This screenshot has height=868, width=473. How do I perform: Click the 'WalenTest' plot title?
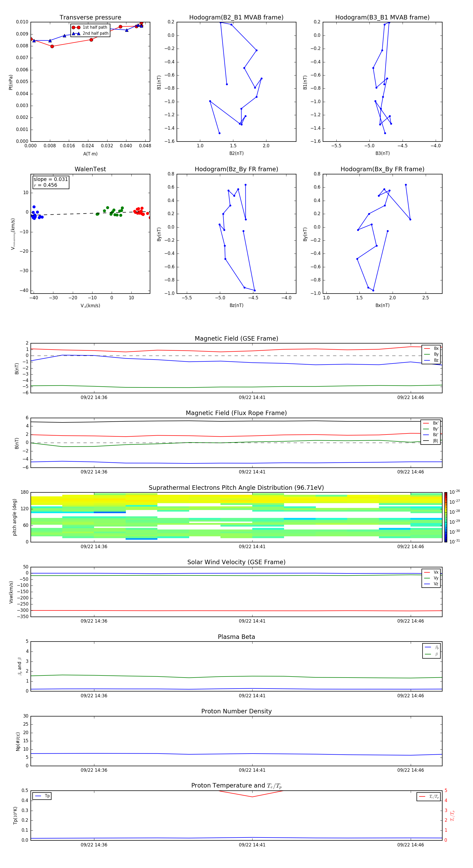[90, 169]
